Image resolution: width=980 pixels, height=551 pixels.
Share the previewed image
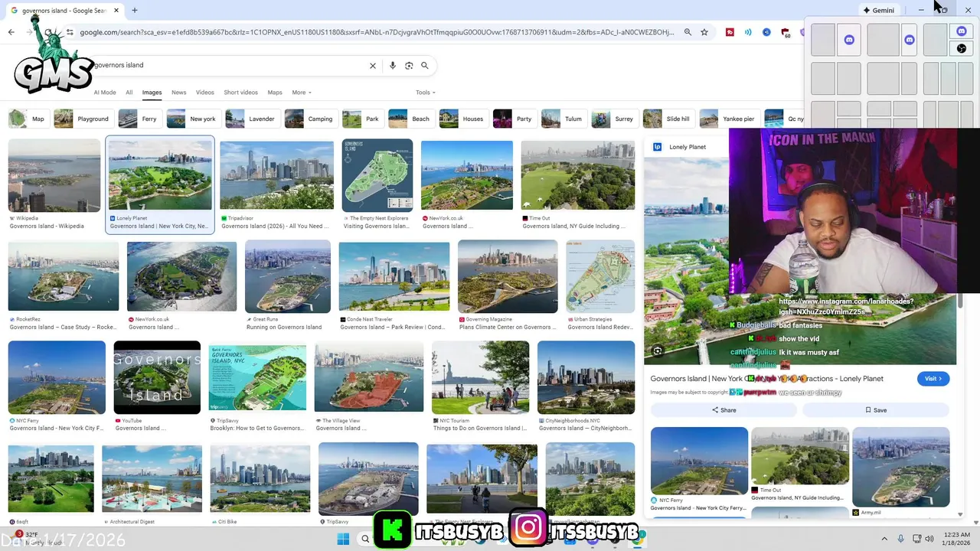(724, 410)
